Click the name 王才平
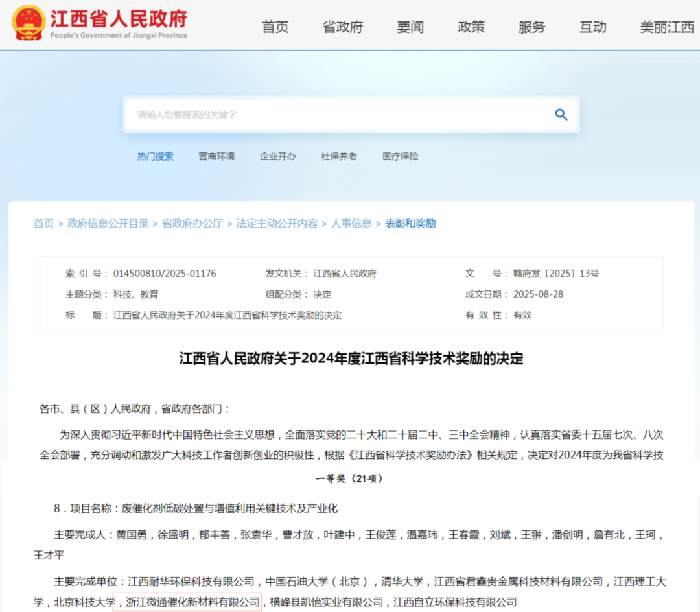 [x=49, y=555]
